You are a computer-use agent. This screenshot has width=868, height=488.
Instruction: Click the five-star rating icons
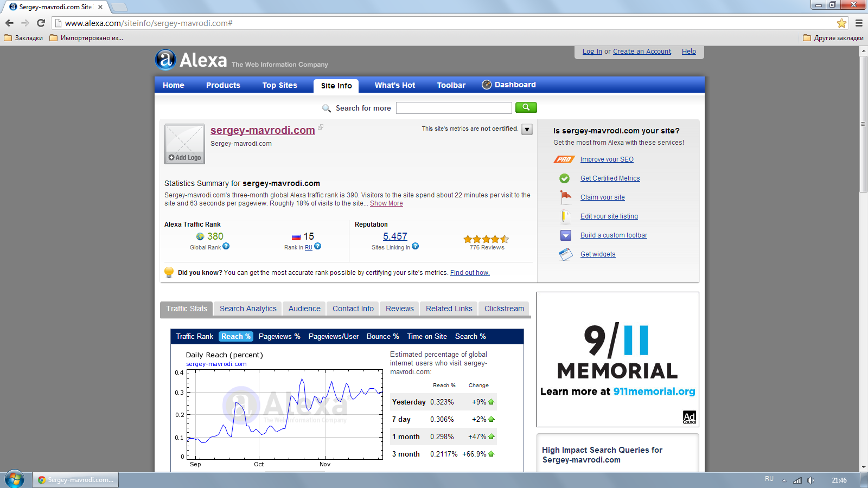tap(486, 239)
